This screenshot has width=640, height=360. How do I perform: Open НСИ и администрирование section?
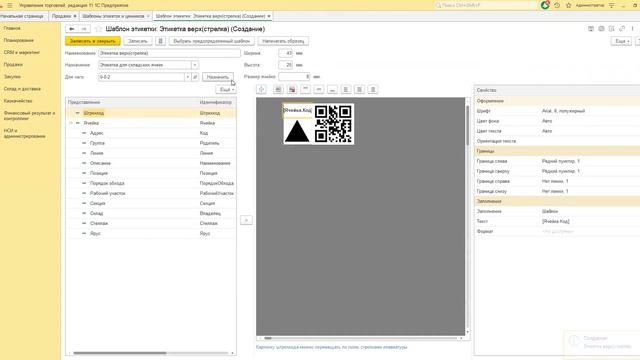tap(24, 133)
